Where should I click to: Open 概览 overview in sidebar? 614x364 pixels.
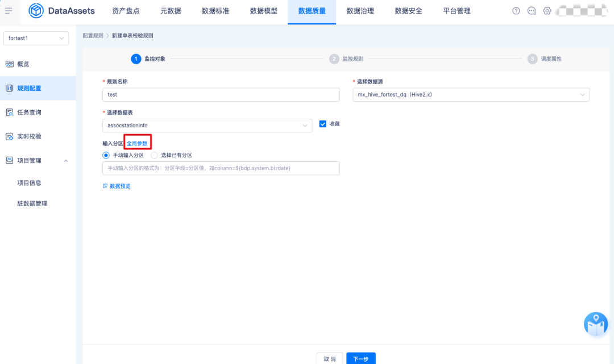(23, 64)
